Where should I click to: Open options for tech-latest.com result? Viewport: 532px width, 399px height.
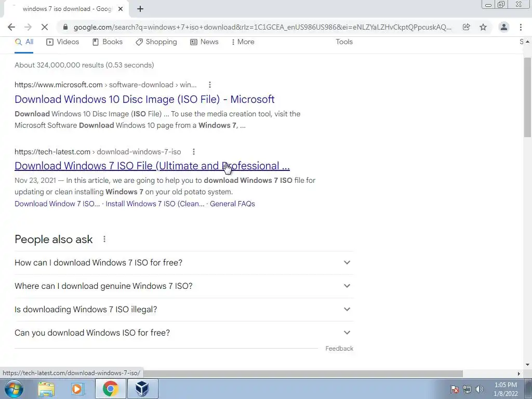coord(193,152)
